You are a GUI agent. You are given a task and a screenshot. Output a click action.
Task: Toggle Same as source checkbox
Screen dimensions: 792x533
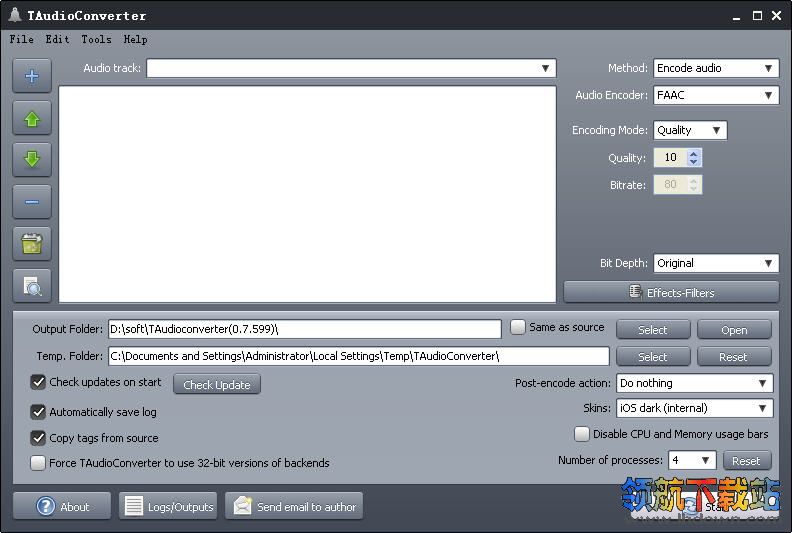tap(518, 327)
